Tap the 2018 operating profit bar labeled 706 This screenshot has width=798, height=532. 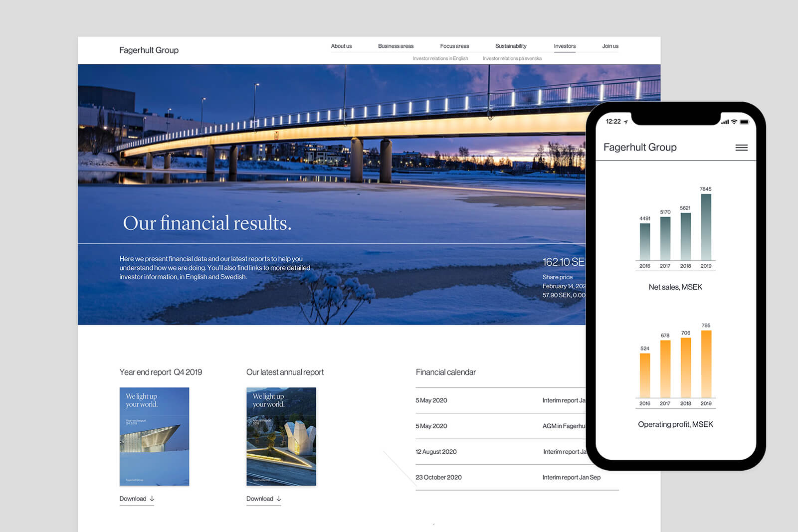tap(686, 367)
